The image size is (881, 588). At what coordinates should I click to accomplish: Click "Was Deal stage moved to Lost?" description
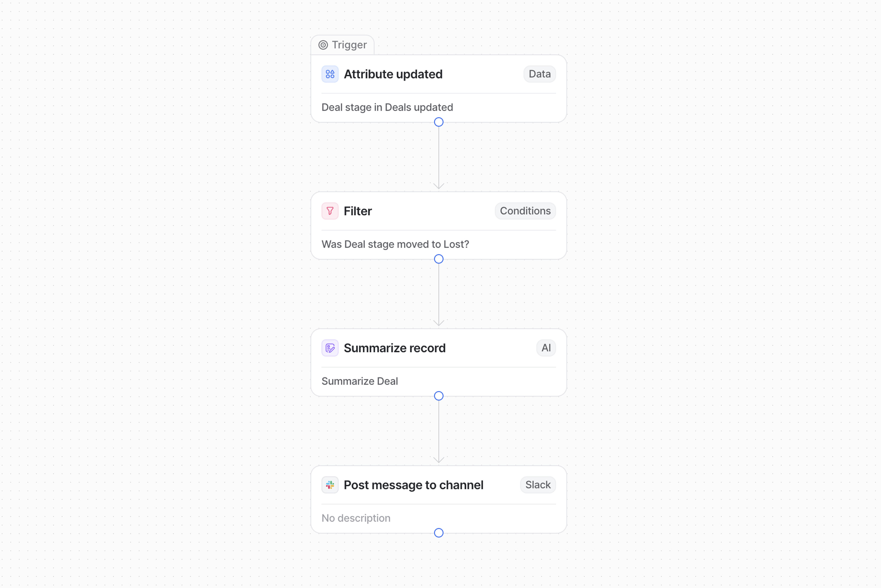[x=395, y=244]
